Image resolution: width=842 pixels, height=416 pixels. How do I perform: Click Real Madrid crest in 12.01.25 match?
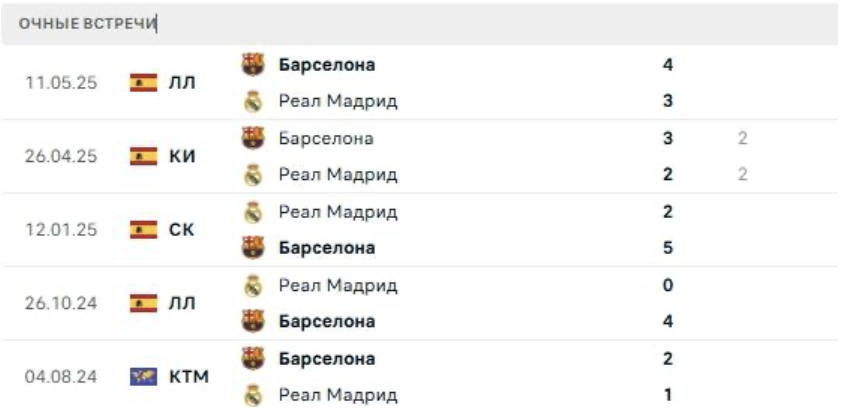(x=253, y=212)
